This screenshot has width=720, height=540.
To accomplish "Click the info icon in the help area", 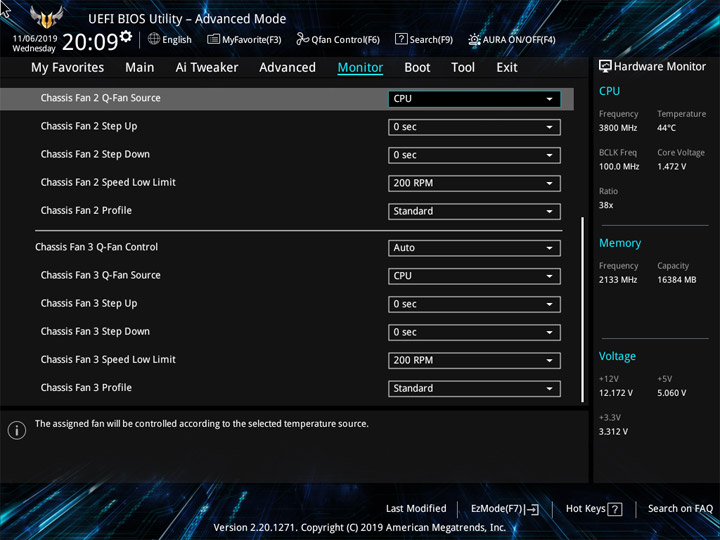I will [17, 430].
